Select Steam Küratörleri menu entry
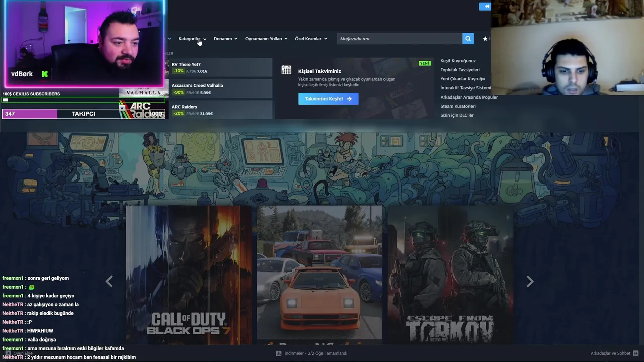The image size is (644, 362). (x=458, y=106)
